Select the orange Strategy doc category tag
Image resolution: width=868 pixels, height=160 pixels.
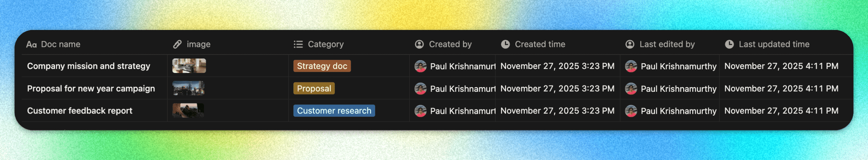[x=322, y=66]
